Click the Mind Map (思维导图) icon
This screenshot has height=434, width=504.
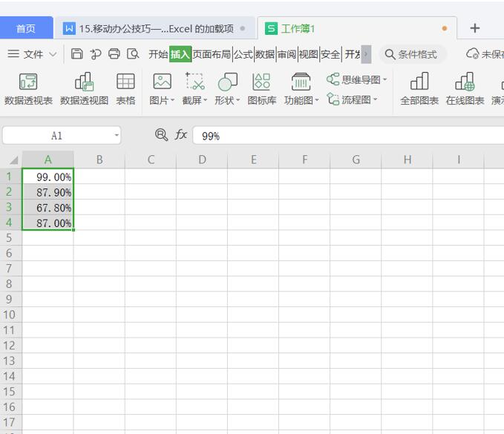pyautogui.click(x=333, y=79)
